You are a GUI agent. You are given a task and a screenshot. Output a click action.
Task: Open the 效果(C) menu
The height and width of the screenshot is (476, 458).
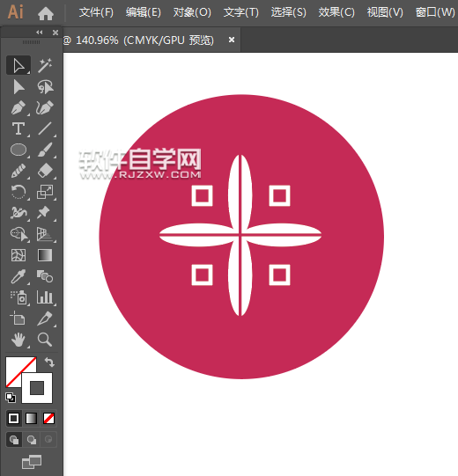point(336,12)
